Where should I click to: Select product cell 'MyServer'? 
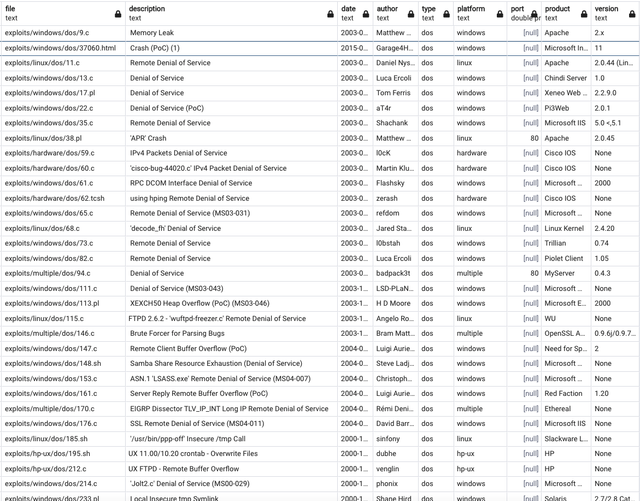(566, 274)
